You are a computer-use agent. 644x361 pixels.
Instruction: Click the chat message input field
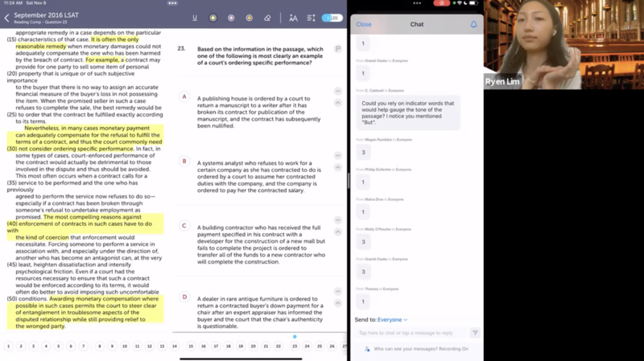pyautogui.click(x=411, y=333)
